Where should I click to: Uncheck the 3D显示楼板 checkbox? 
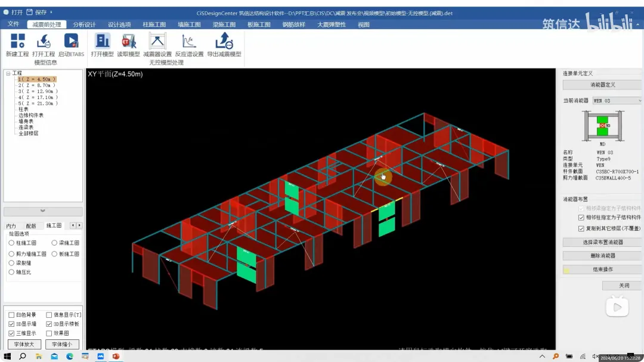(x=49, y=324)
